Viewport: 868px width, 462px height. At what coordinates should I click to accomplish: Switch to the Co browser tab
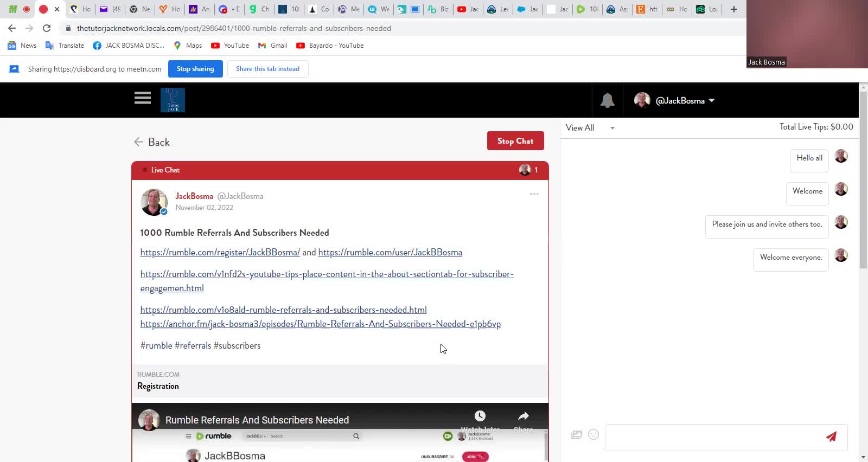(x=319, y=9)
